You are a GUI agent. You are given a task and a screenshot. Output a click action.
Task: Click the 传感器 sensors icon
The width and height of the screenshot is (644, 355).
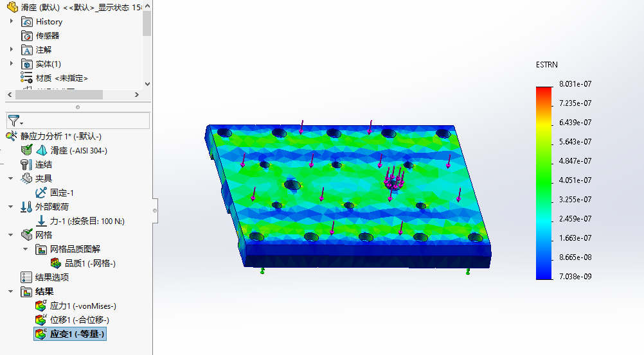27,36
